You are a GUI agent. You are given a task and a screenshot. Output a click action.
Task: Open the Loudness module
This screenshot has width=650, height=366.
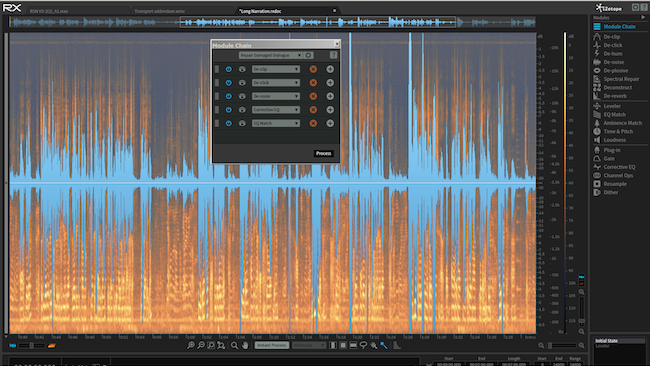[609, 140]
